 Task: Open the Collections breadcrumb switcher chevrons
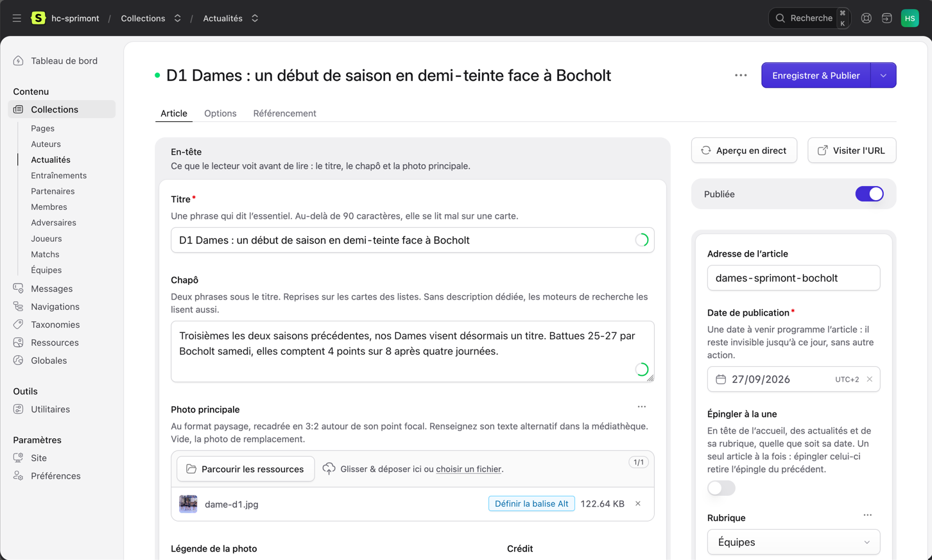177,18
